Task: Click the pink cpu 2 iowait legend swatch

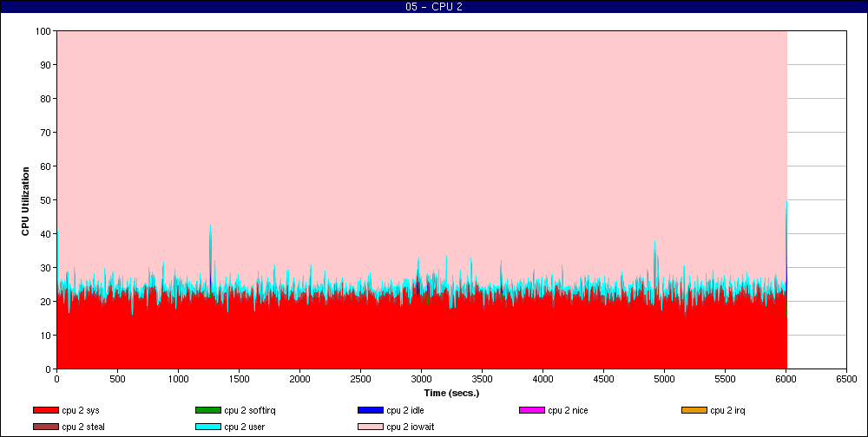Action: (371, 427)
